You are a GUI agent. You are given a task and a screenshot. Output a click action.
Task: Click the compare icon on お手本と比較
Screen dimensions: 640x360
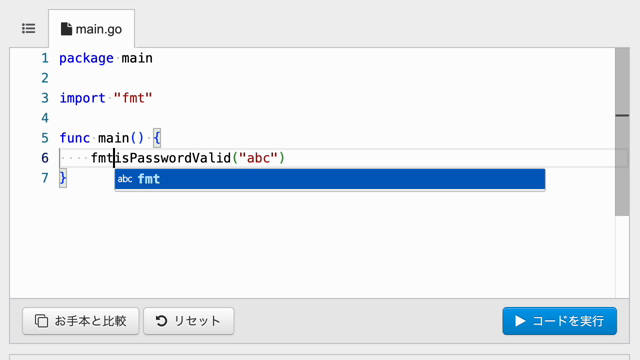[x=41, y=321]
